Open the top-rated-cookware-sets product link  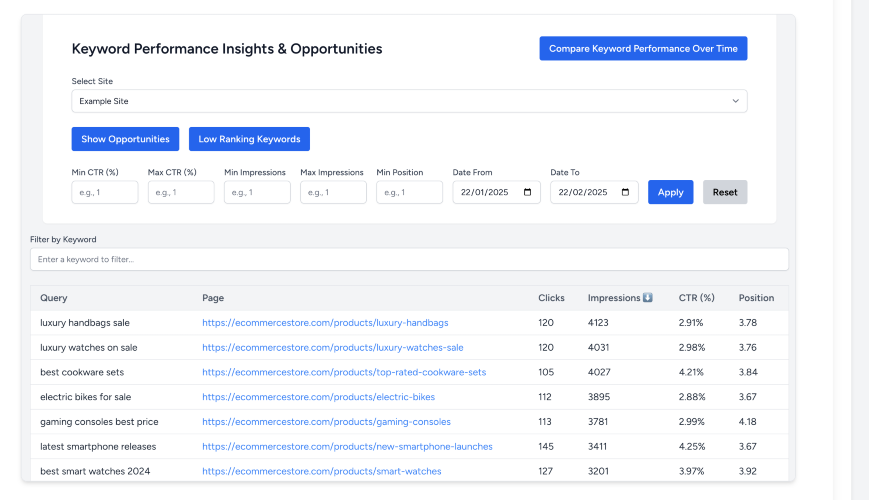click(x=344, y=372)
